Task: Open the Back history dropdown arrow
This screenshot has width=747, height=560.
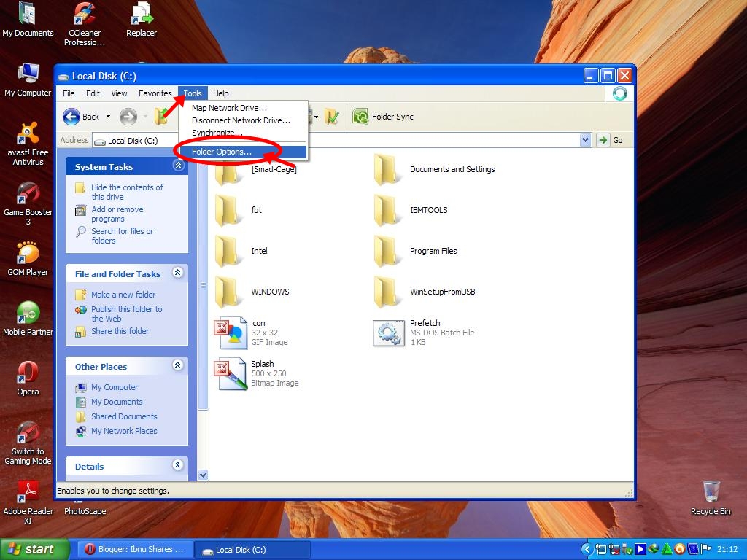Action: 108,117
